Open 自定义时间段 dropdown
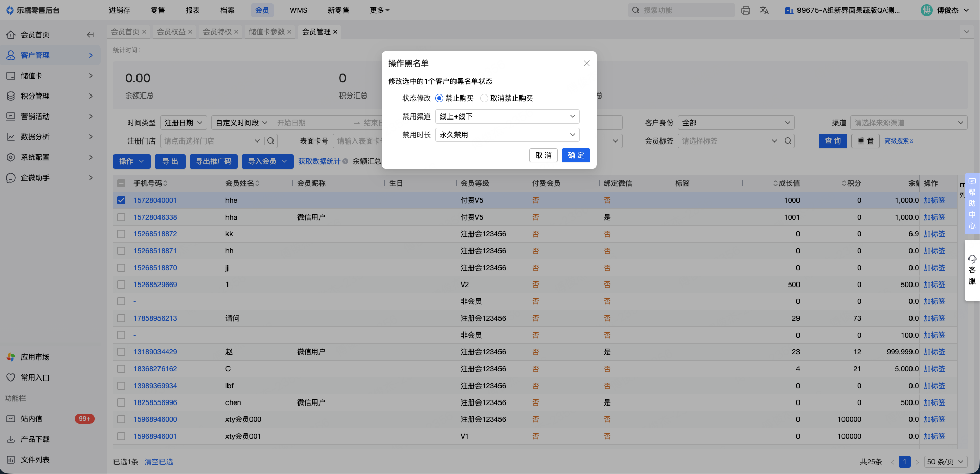The height and width of the screenshot is (474, 980). [x=241, y=123]
